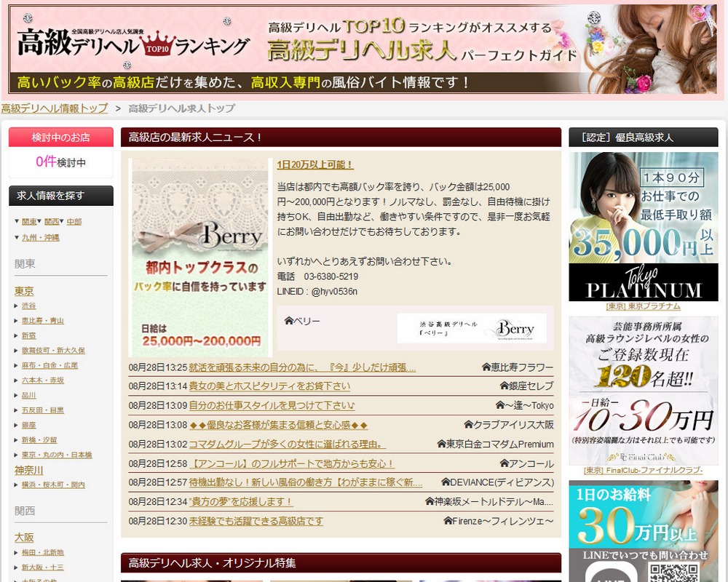
Task: Click home icon beside アンコール
Action: 504,463
